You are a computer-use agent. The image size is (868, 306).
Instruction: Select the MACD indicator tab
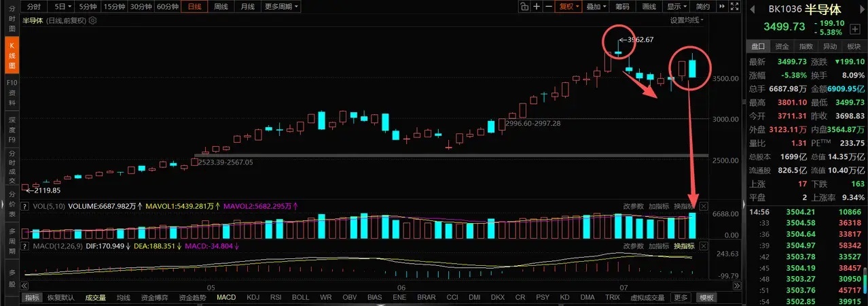[226, 298]
